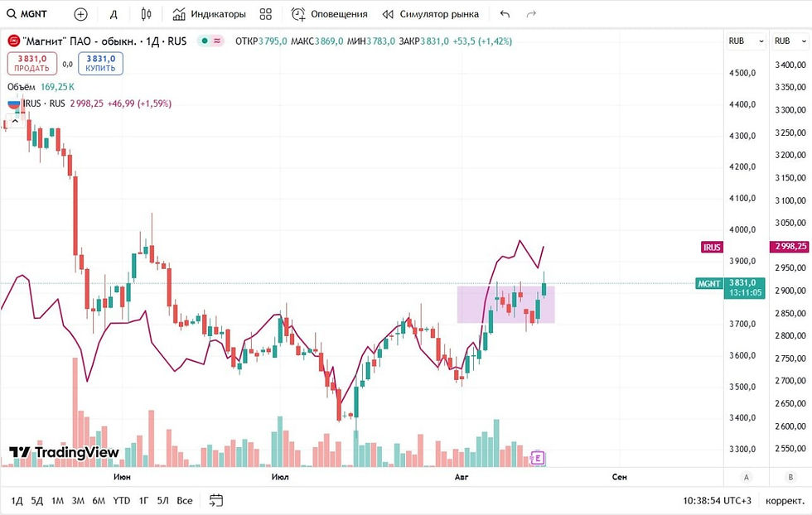Set range to 1М
This screenshot has height=515, width=812.
(57, 500)
